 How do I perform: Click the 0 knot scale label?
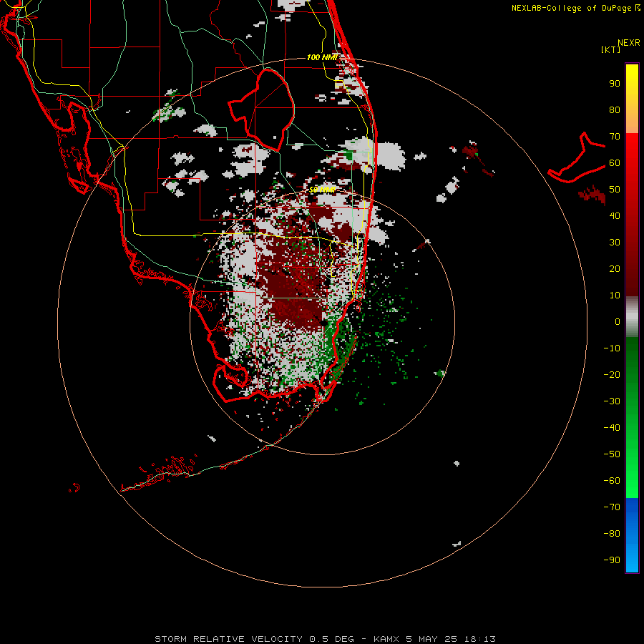tap(618, 321)
